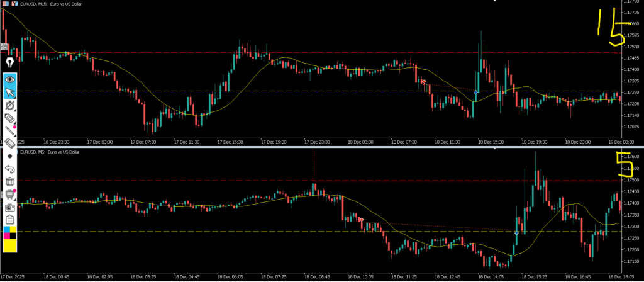
Task: Click the '18 Dec 23:30' time label
Action: [x=578, y=142]
